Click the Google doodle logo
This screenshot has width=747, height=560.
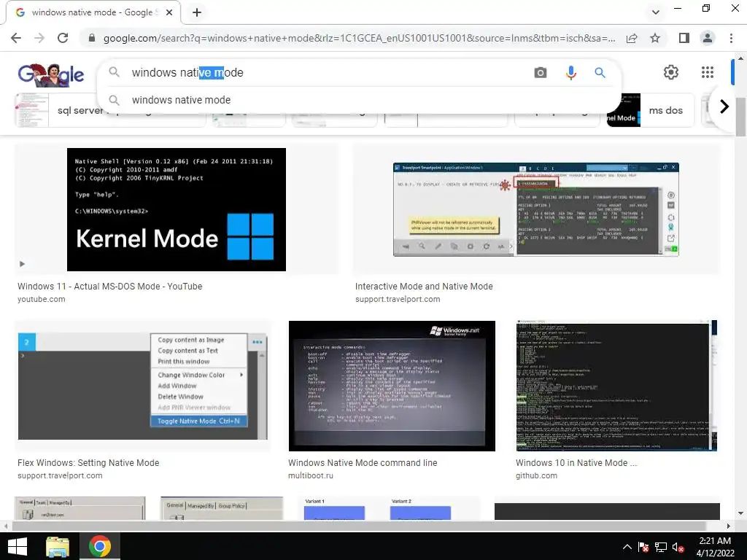tap(50, 75)
